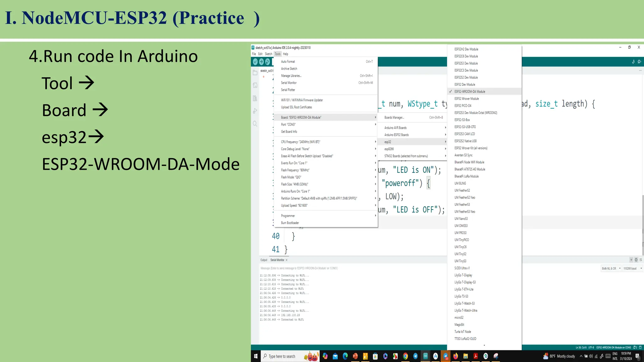The height and width of the screenshot is (362, 644).
Task: Expand CPU Frequency 240MHz submenu
Action: pos(325,142)
